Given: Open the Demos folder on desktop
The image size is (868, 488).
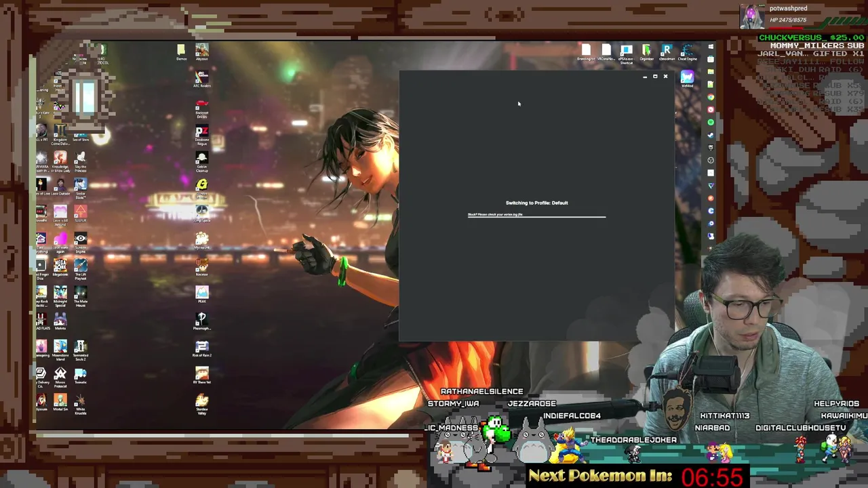Looking at the screenshot, I should (181, 52).
